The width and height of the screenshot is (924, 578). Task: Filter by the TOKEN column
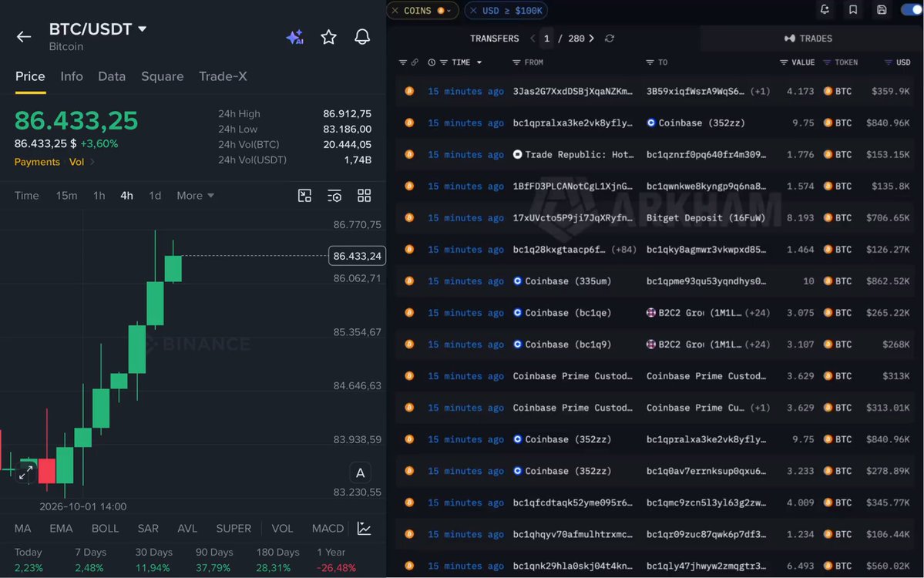827,62
